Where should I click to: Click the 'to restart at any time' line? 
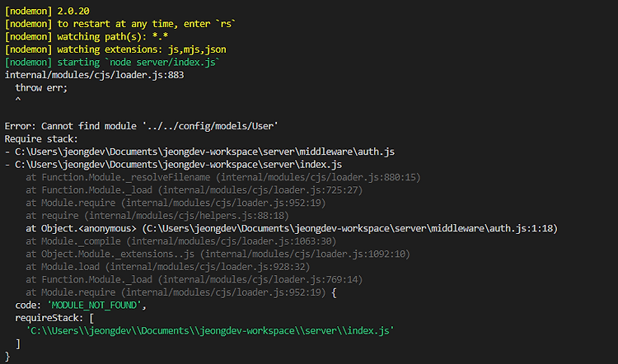tap(119, 24)
